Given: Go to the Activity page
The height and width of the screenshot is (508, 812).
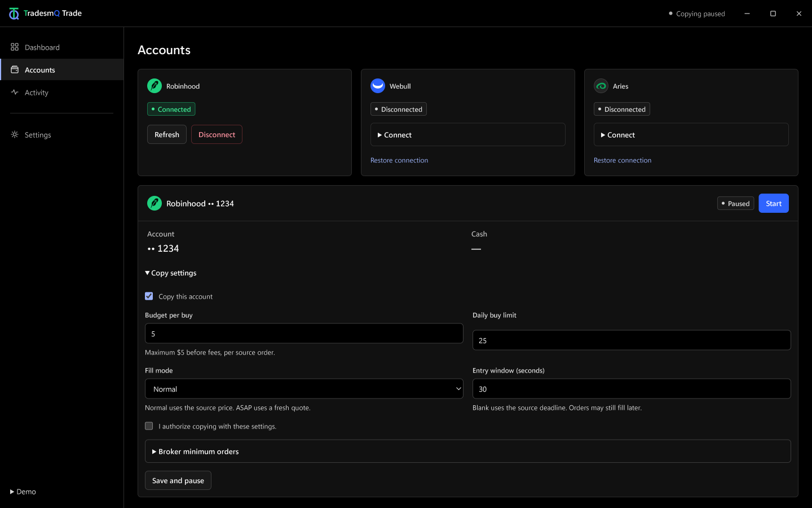Looking at the screenshot, I should pyautogui.click(x=62, y=92).
